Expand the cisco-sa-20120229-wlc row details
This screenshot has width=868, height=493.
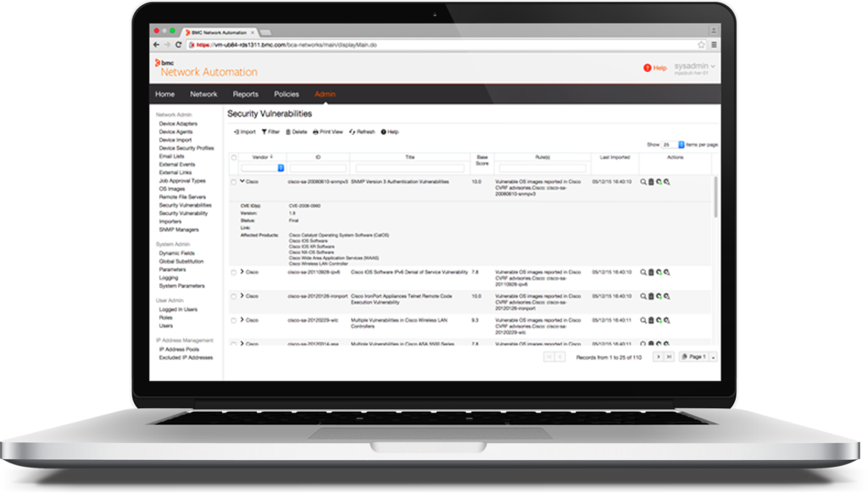click(x=242, y=319)
